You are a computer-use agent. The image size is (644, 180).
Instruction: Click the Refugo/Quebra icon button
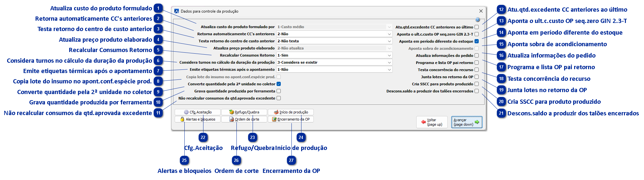pos(244,112)
